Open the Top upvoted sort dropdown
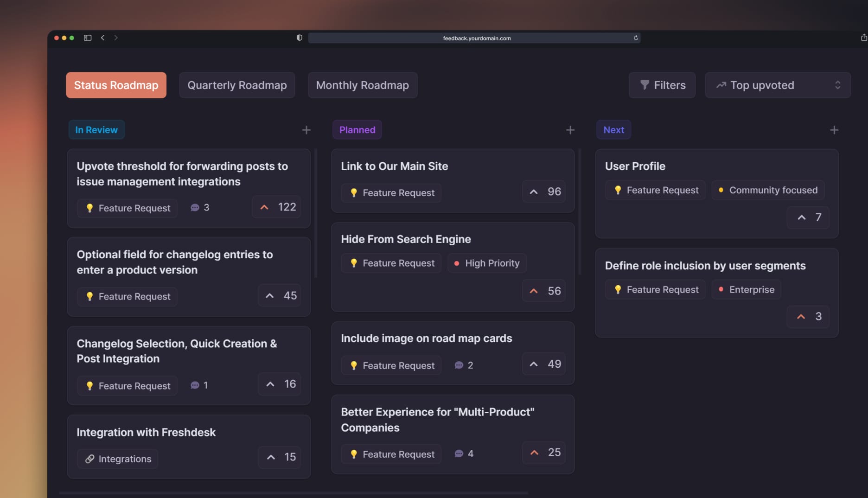Screen dimensions: 868x498 coord(777,85)
